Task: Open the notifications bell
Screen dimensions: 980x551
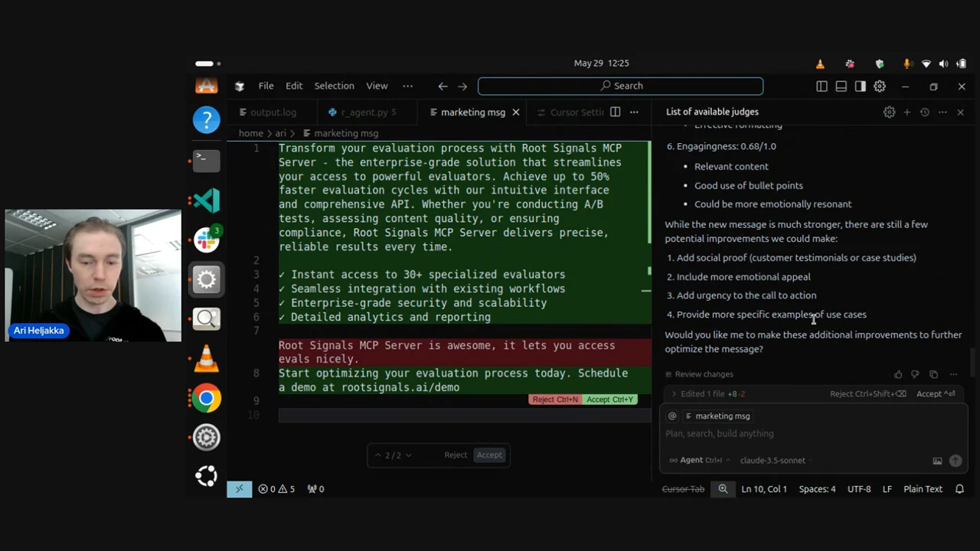Action: (x=959, y=489)
